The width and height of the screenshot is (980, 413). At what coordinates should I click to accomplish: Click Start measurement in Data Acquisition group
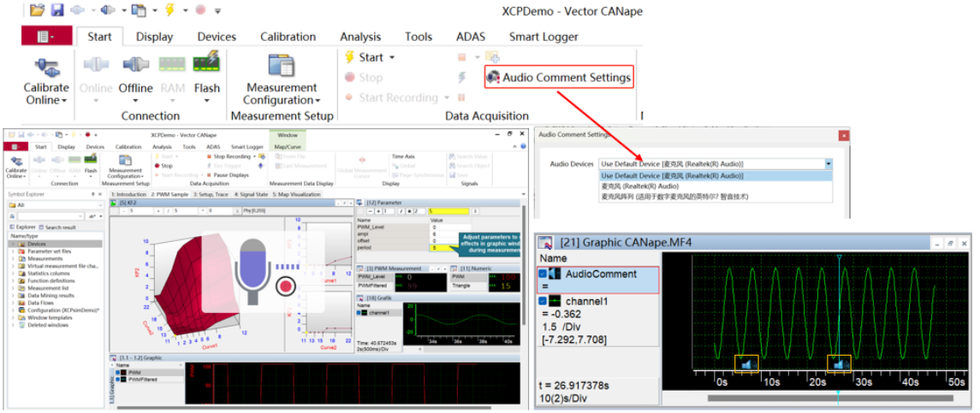coord(365,57)
